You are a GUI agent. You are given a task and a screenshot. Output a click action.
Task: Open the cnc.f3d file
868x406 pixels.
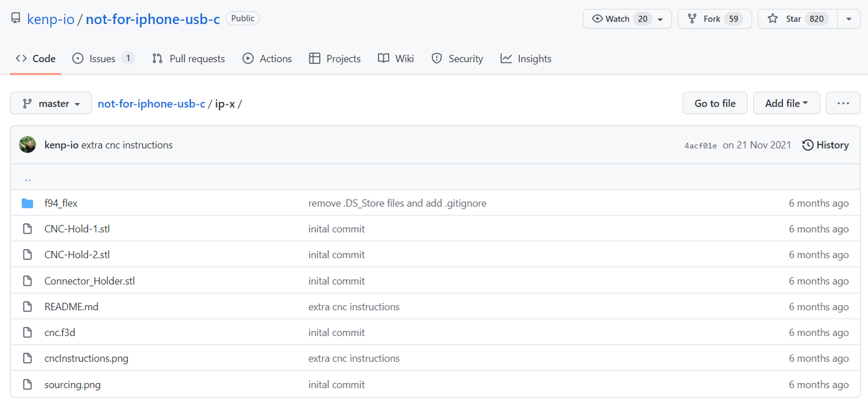pos(60,332)
